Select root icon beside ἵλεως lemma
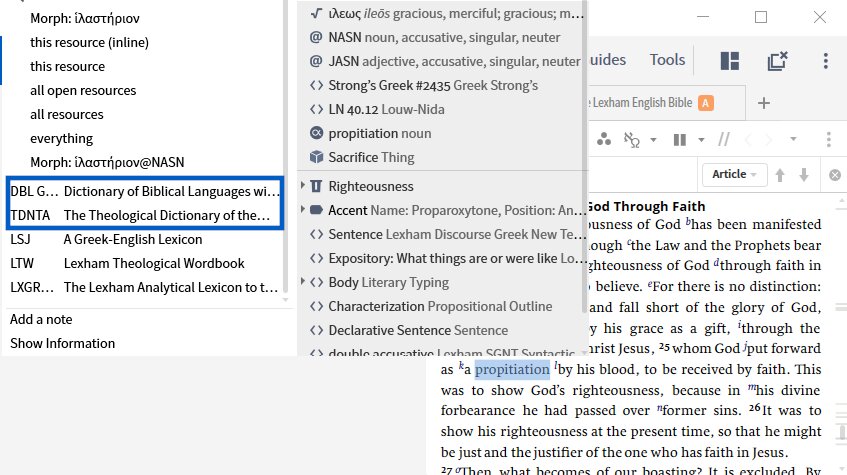This screenshot has width=847, height=475. 317,14
